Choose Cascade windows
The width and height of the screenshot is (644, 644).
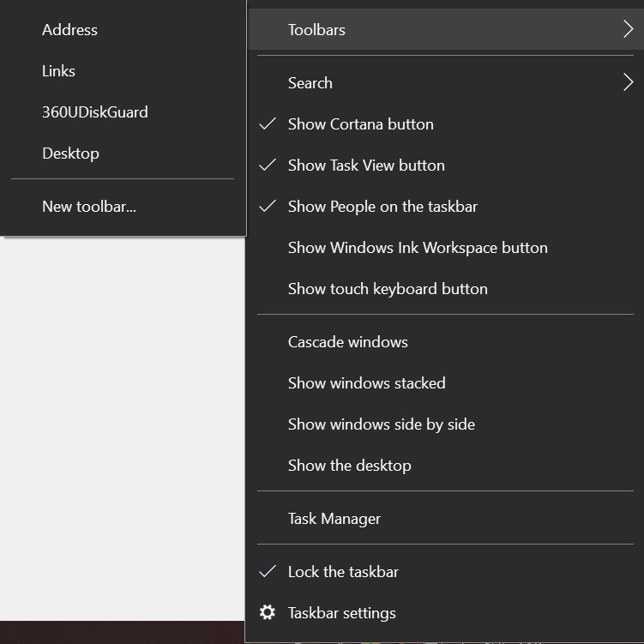445,341
